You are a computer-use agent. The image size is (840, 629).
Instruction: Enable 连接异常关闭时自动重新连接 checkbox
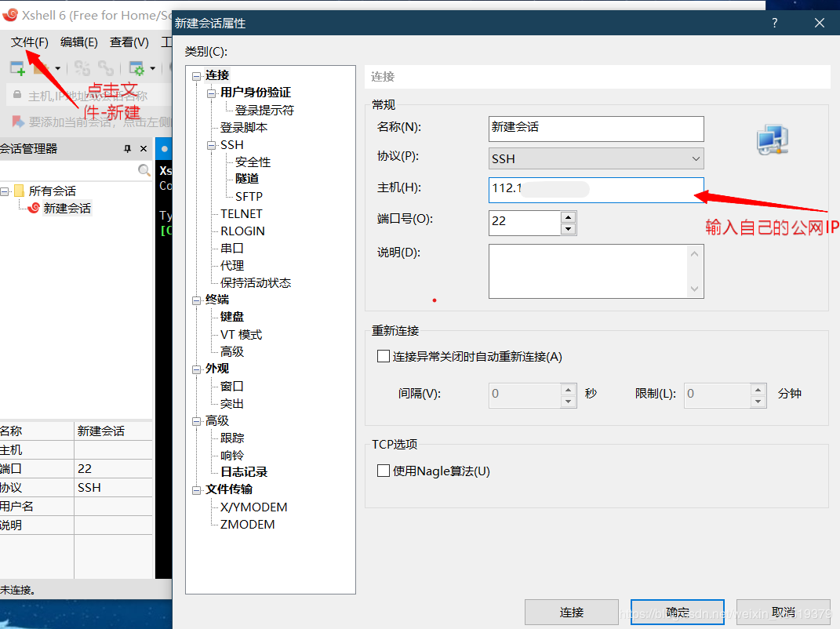(x=383, y=356)
